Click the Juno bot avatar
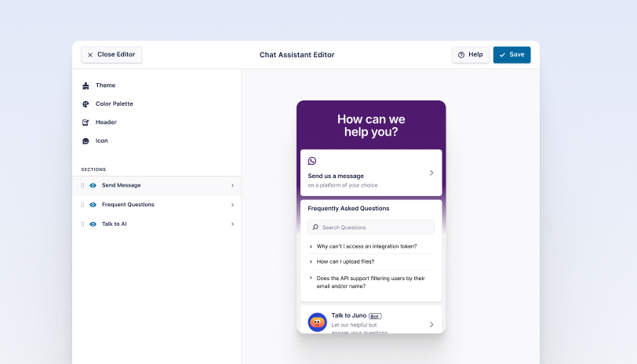The width and height of the screenshot is (637, 364). tap(317, 322)
